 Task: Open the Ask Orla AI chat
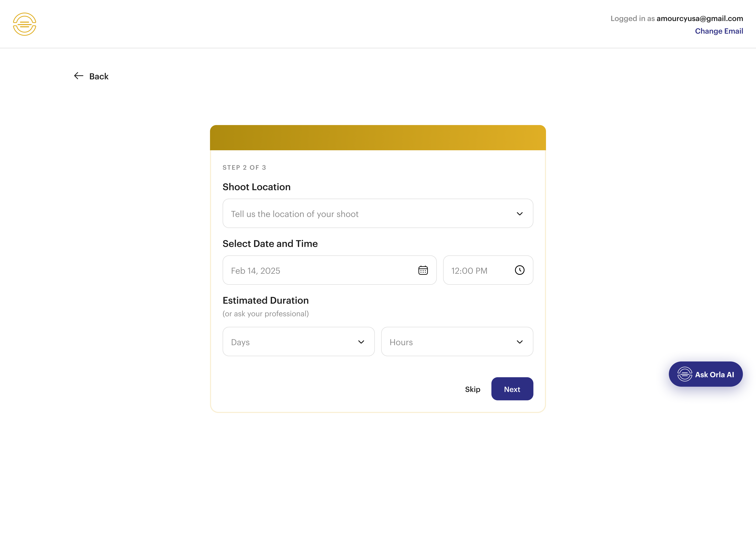pos(706,374)
